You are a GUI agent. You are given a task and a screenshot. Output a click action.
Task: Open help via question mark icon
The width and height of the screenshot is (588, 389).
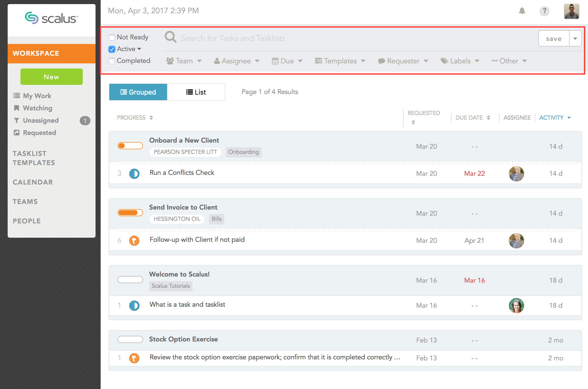click(x=544, y=11)
